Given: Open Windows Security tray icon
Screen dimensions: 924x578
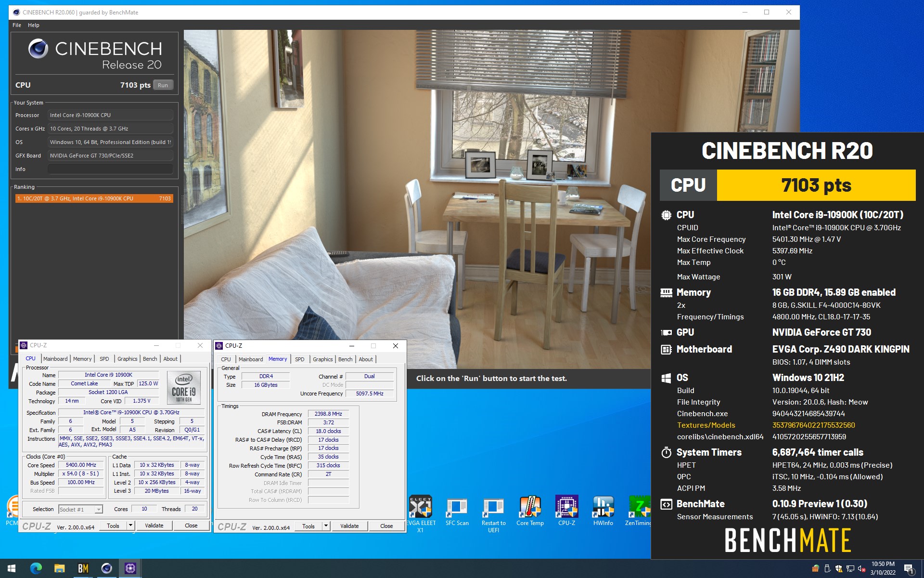Looking at the screenshot, I should tap(839, 568).
